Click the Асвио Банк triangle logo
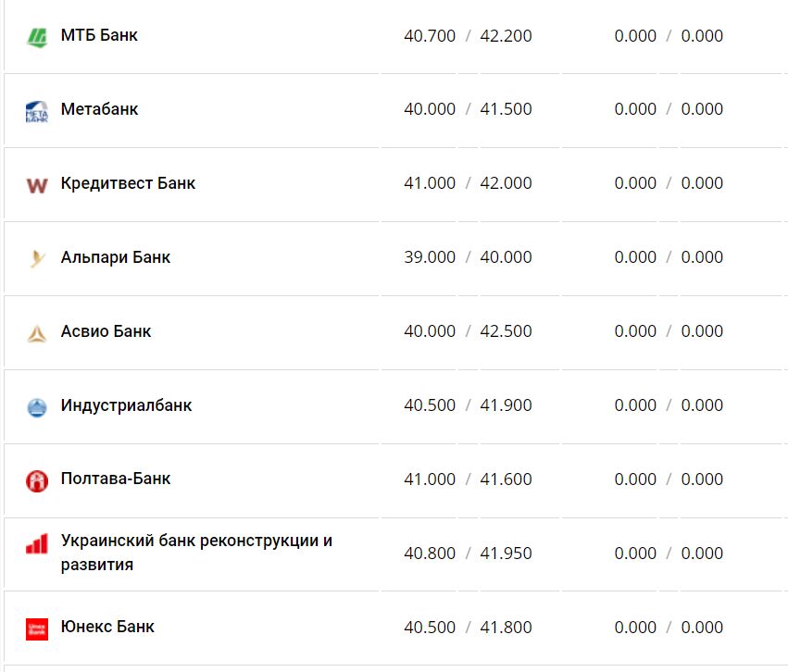This screenshot has height=672, width=788. 36,333
